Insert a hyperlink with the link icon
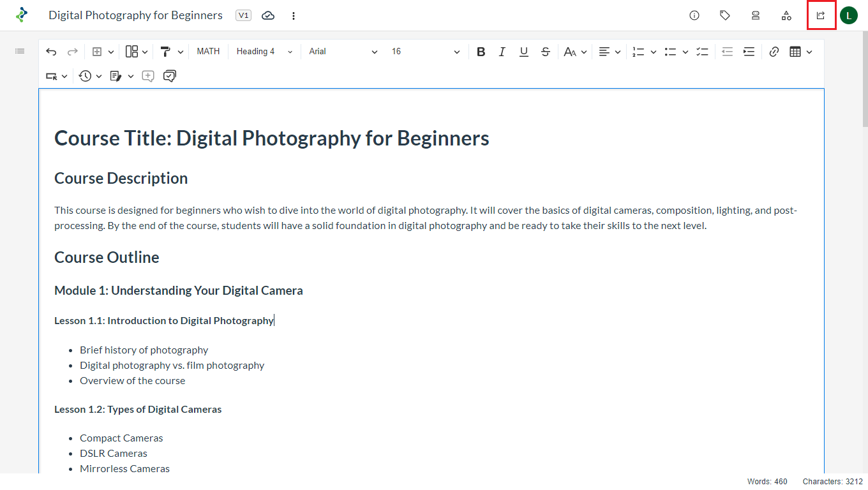The image size is (868, 490). tap(774, 52)
